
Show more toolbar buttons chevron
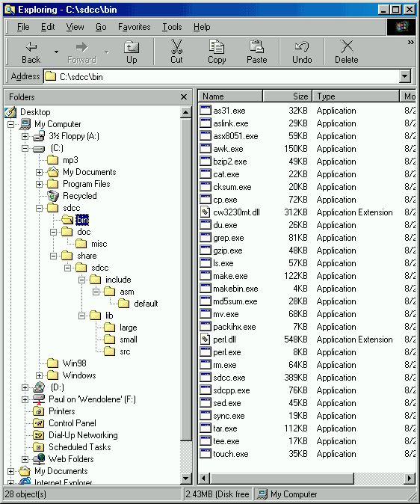point(411,43)
